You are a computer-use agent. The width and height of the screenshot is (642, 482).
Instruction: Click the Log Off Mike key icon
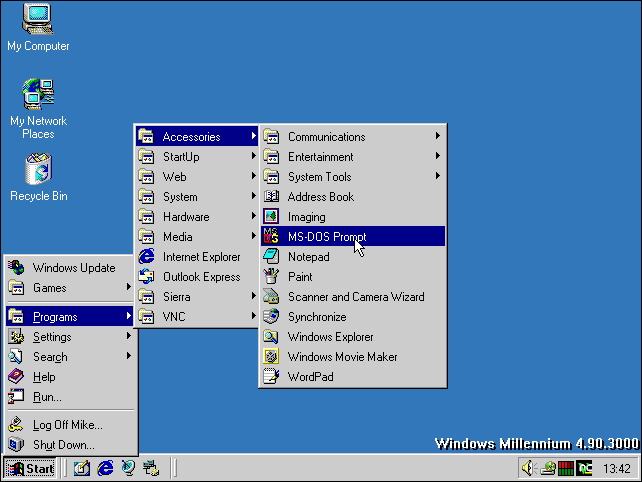coord(16,425)
